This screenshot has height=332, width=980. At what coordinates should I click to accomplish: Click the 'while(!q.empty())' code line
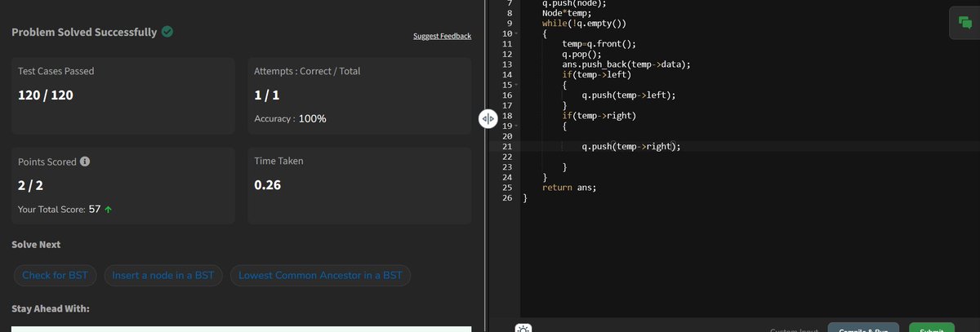(586, 23)
